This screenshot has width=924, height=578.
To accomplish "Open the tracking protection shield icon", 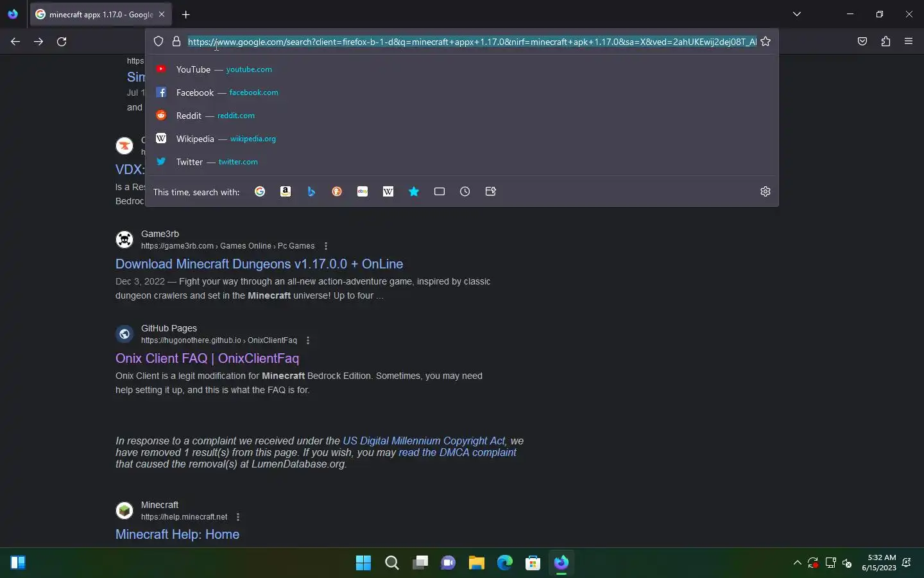I will pos(158,42).
